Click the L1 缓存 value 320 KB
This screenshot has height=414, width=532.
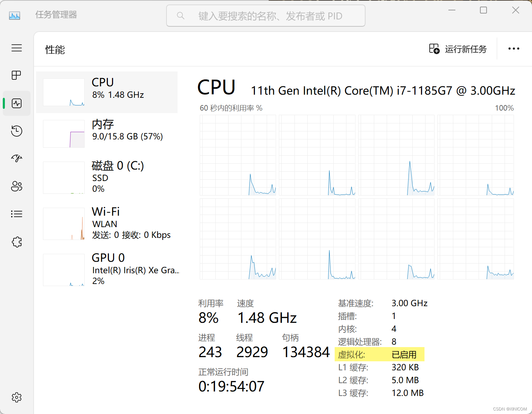coord(405,367)
